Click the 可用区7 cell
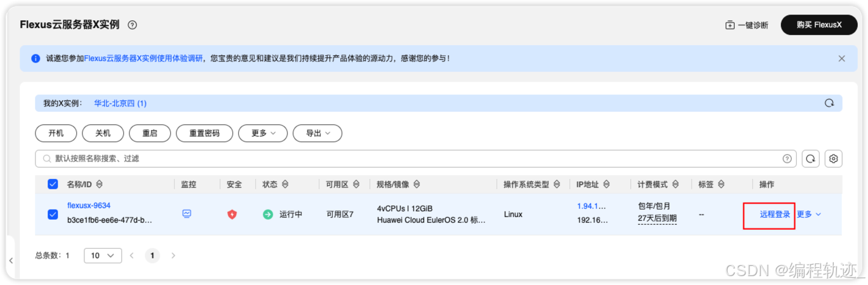This screenshot has width=868, height=285. 340,215
